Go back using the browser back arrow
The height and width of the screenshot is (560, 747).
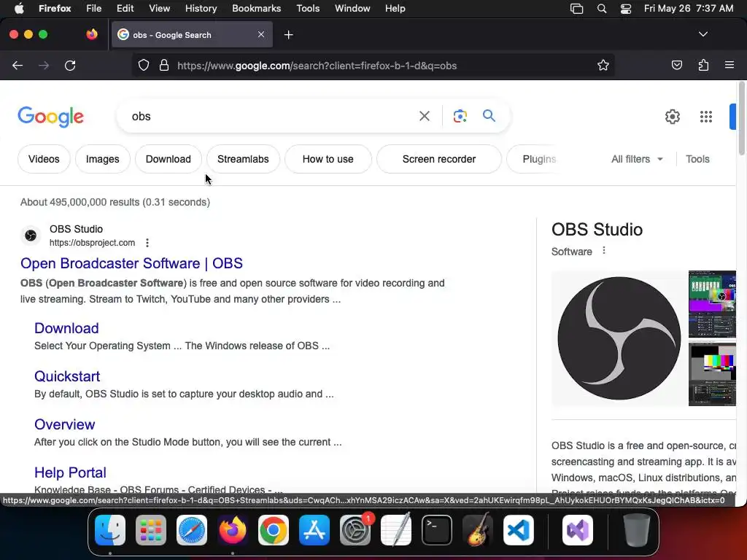click(x=18, y=65)
